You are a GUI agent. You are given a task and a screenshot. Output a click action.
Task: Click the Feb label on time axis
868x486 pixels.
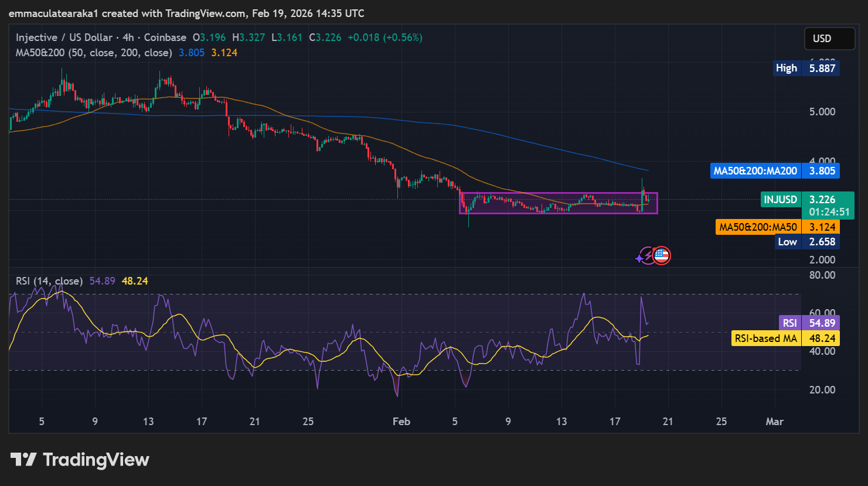pyautogui.click(x=401, y=422)
